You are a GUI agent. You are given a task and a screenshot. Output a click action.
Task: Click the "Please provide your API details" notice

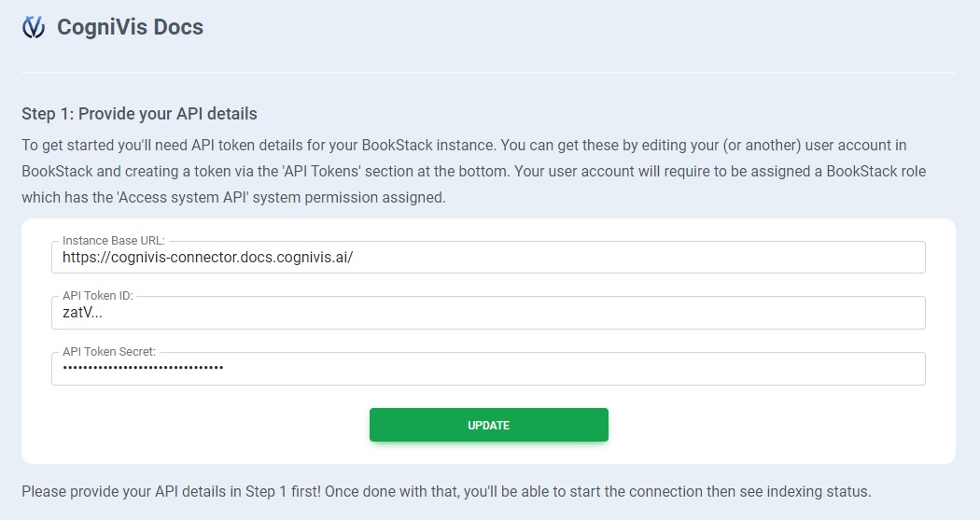point(149,491)
